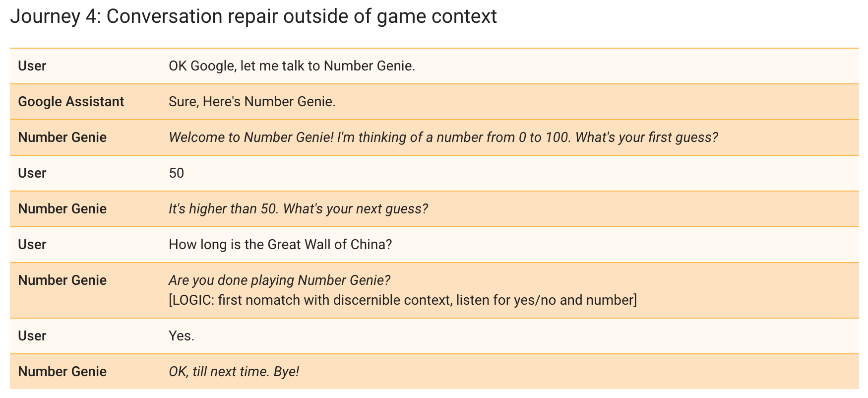Click "Number Genie" label beside "Are you done"

(62, 280)
